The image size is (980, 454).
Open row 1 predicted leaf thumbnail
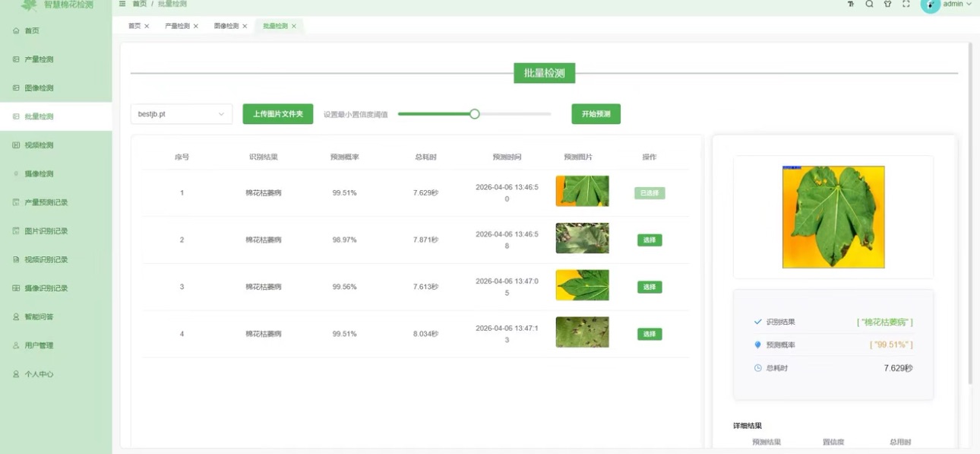coord(582,192)
